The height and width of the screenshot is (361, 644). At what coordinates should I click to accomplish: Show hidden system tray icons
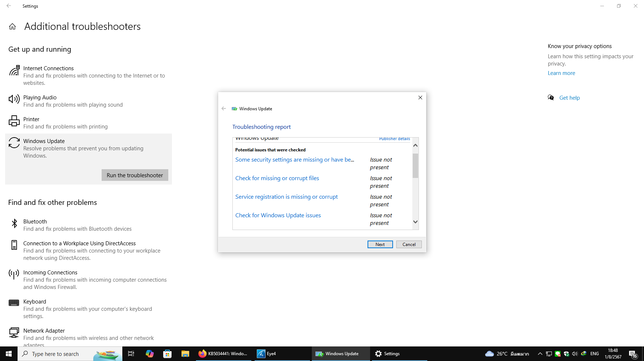(540, 354)
